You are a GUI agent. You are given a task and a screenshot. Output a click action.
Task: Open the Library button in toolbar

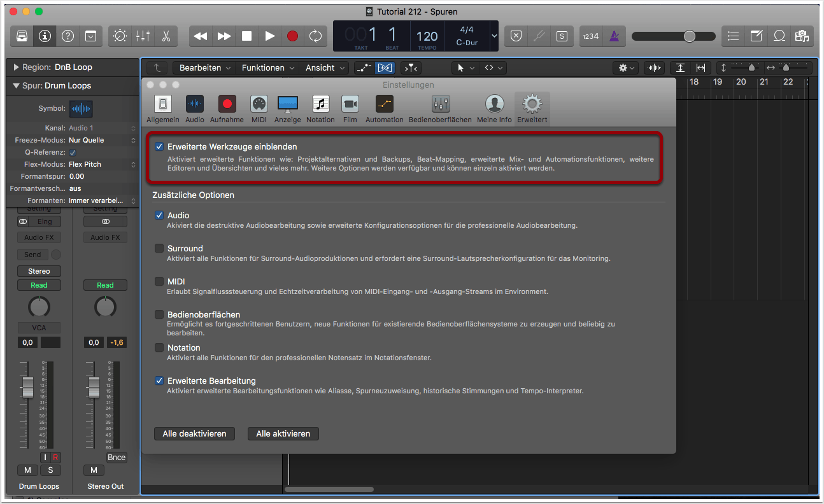[x=22, y=36]
